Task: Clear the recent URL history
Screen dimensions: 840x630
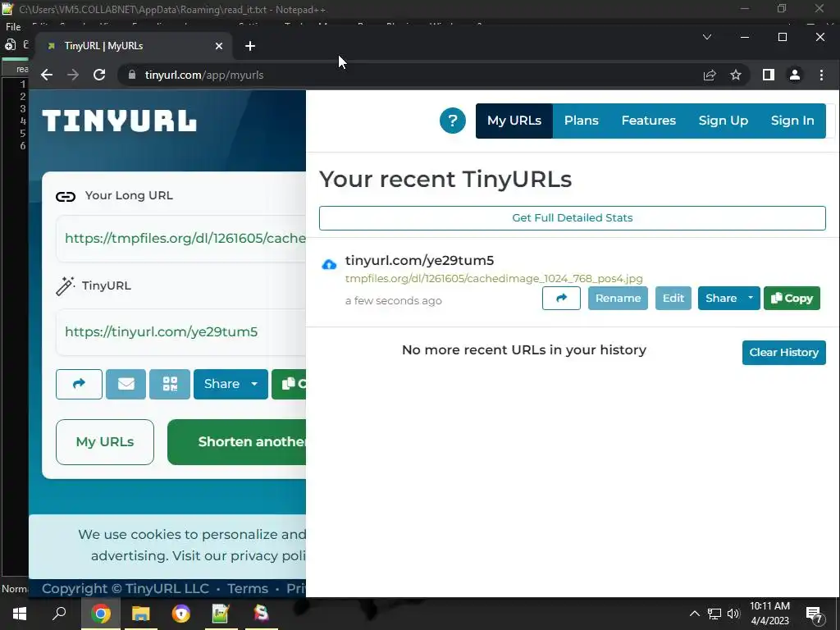Action: point(783,353)
